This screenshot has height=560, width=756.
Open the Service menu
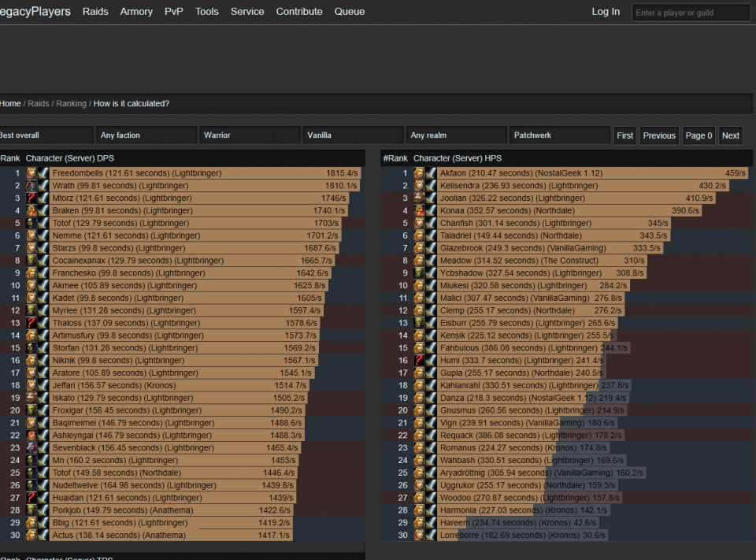tap(247, 12)
